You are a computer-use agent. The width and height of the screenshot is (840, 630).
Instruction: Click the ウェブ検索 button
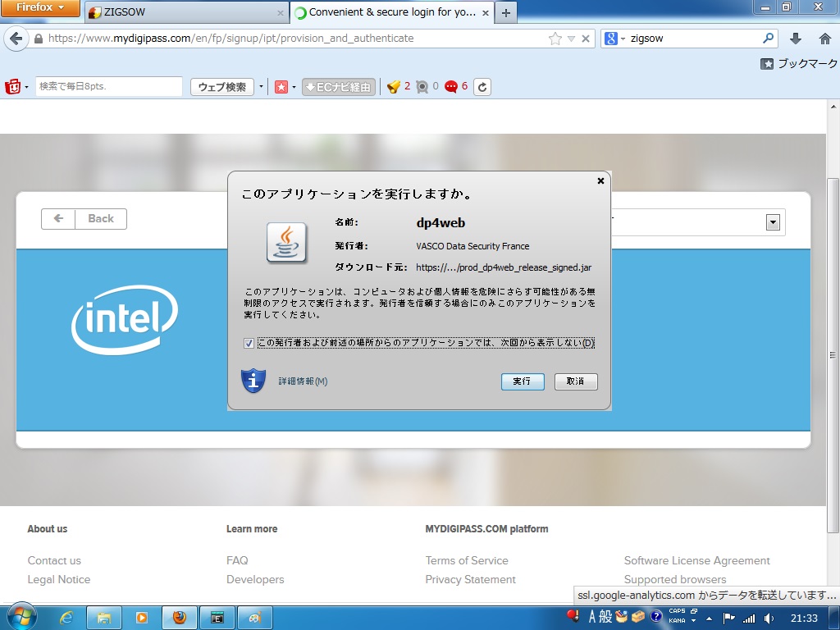click(x=221, y=87)
